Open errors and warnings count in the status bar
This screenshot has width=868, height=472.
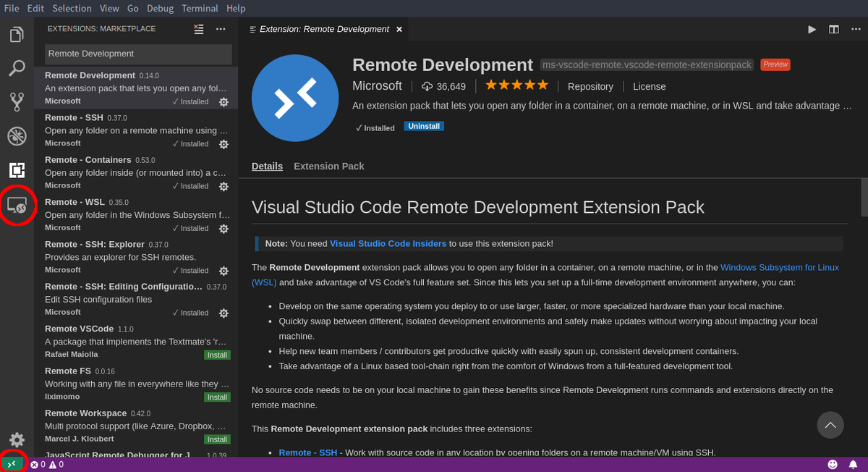[x=47, y=465]
